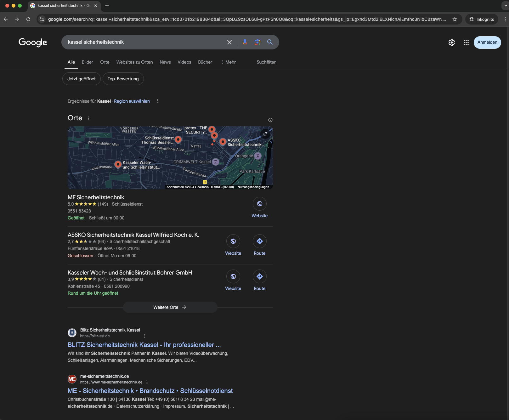Click Nutzungsbedingungen link on map
509x420 pixels.
(253, 187)
